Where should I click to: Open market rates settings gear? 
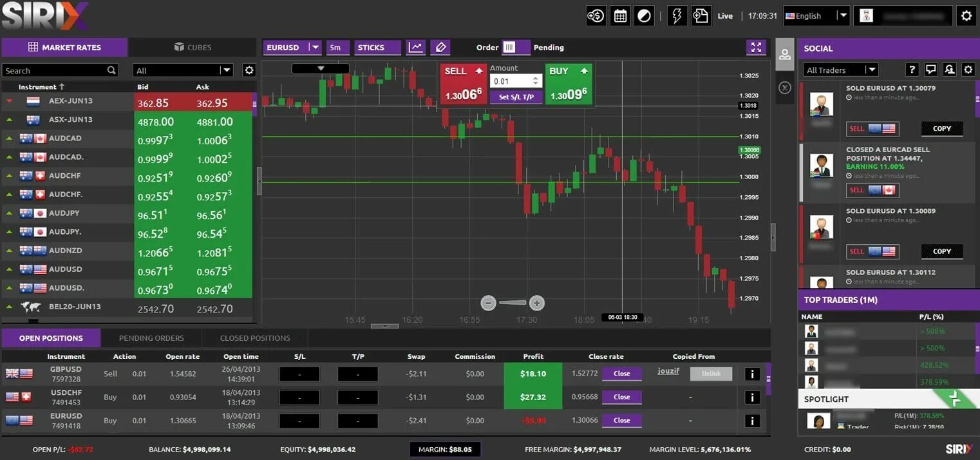tap(249, 70)
